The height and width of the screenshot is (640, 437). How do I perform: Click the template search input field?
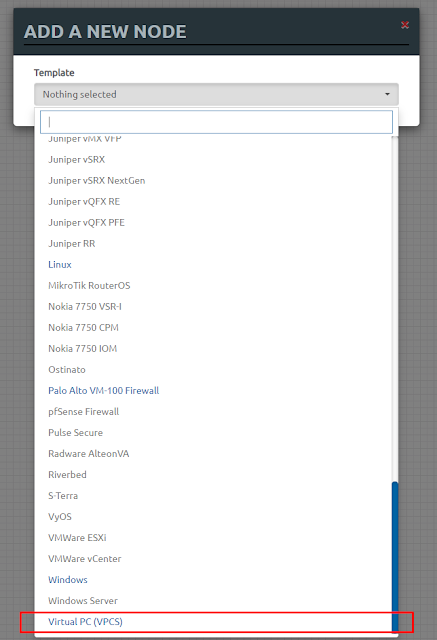pos(216,122)
